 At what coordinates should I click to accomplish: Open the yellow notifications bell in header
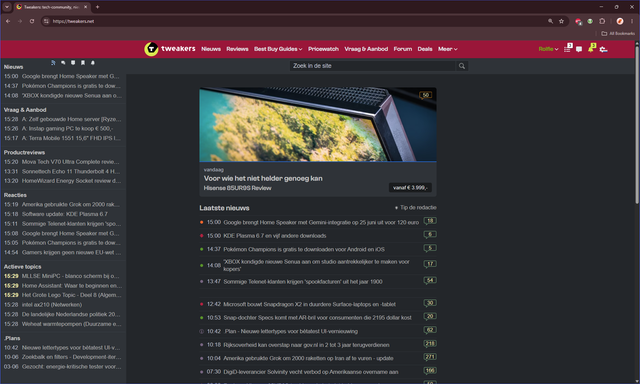point(591,49)
